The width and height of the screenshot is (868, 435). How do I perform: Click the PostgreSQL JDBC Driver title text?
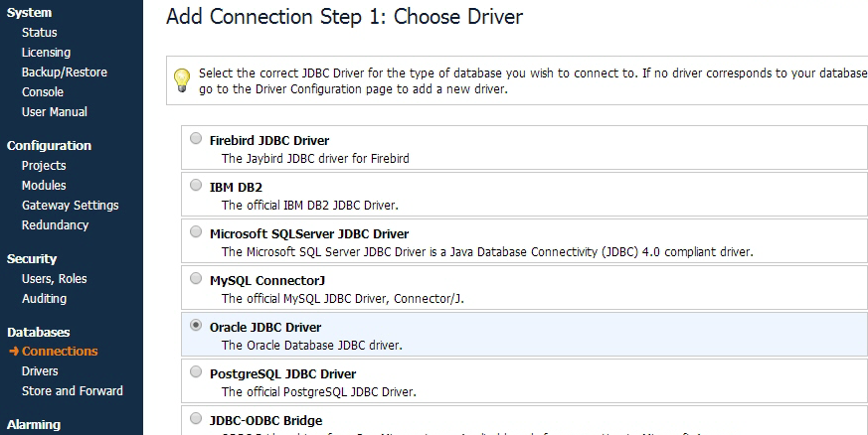point(283,374)
